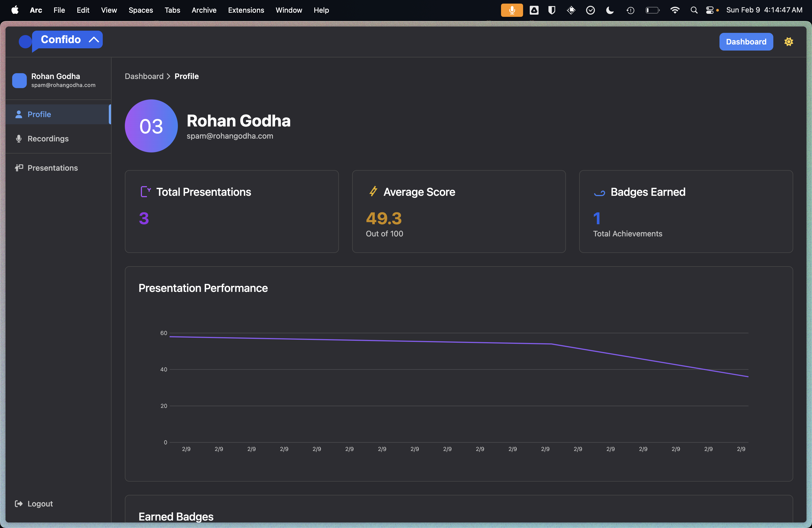Click the orange microphone menu bar icon
Image resolution: width=812 pixels, height=528 pixels.
[512, 10]
